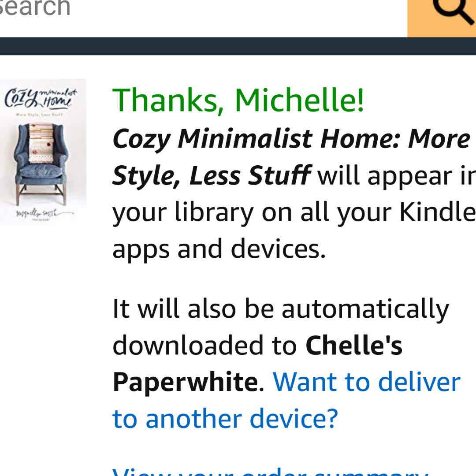Tap the dark navigation bar below search
The image size is (476, 476).
click(238, 46)
